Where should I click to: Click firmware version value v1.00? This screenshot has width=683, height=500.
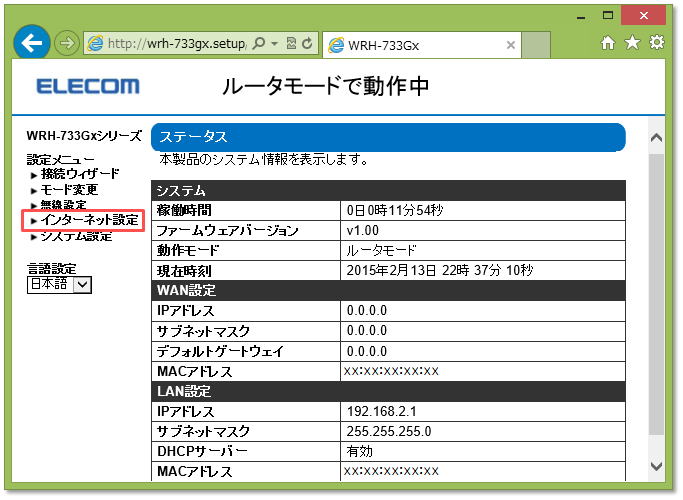(x=362, y=230)
